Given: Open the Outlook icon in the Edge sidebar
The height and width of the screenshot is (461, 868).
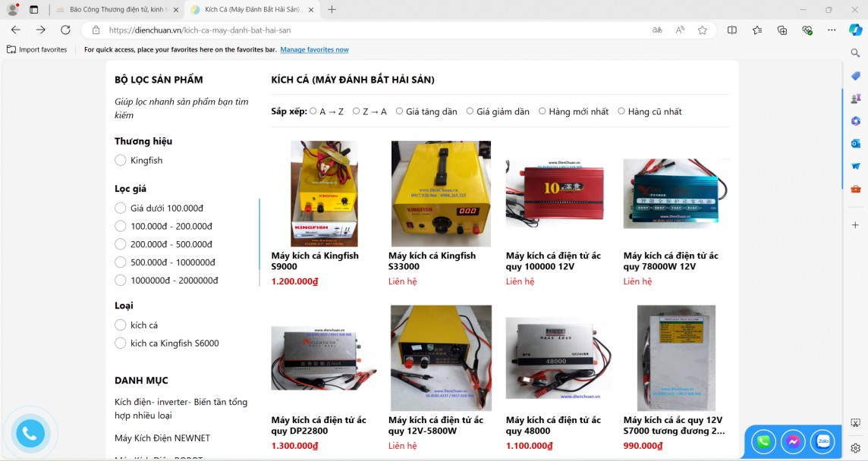Looking at the screenshot, I should (x=855, y=143).
